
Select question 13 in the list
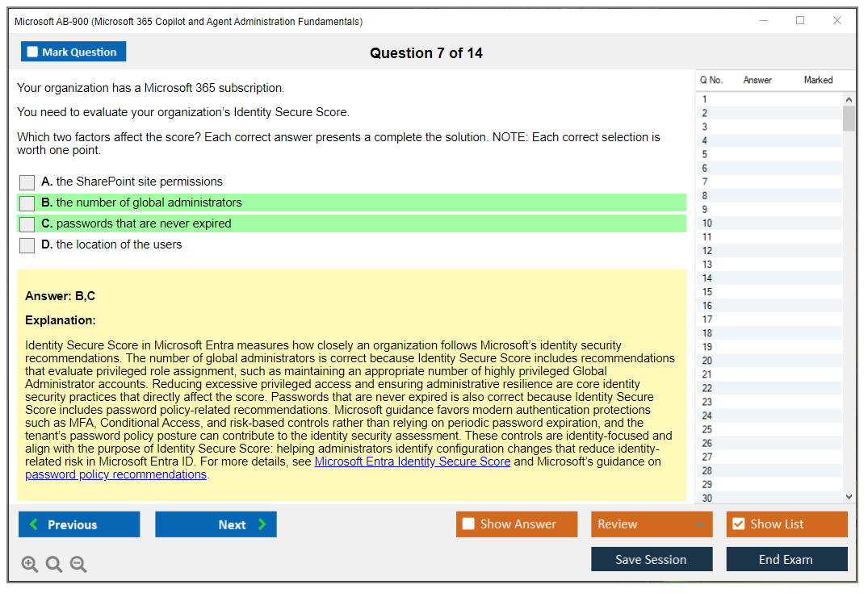click(x=769, y=265)
